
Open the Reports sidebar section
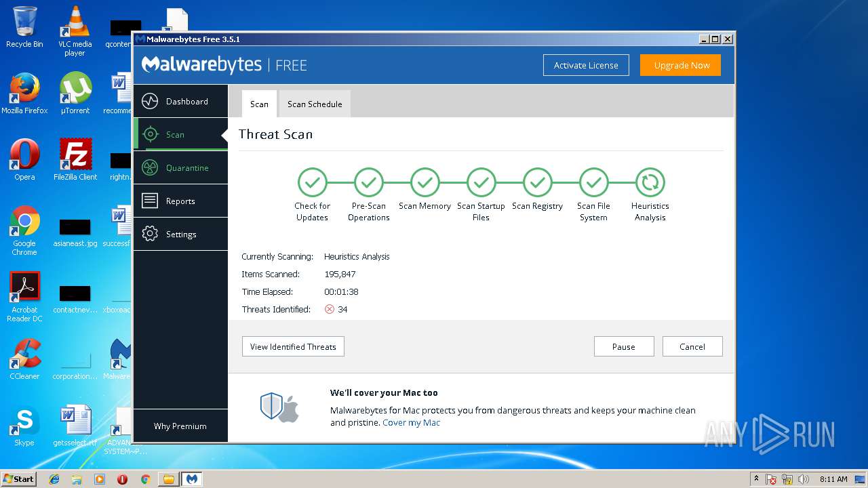(x=180, y=201)
